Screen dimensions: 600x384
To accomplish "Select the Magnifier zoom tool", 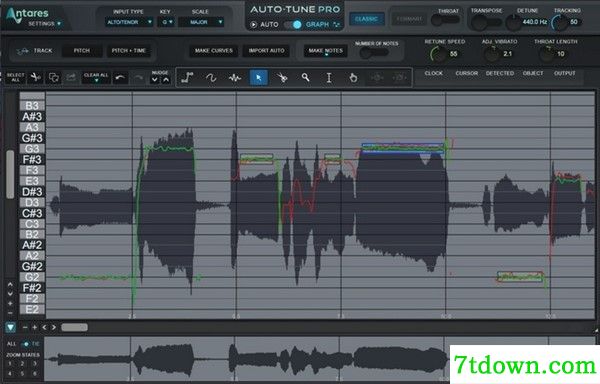I will click(305, 78).
